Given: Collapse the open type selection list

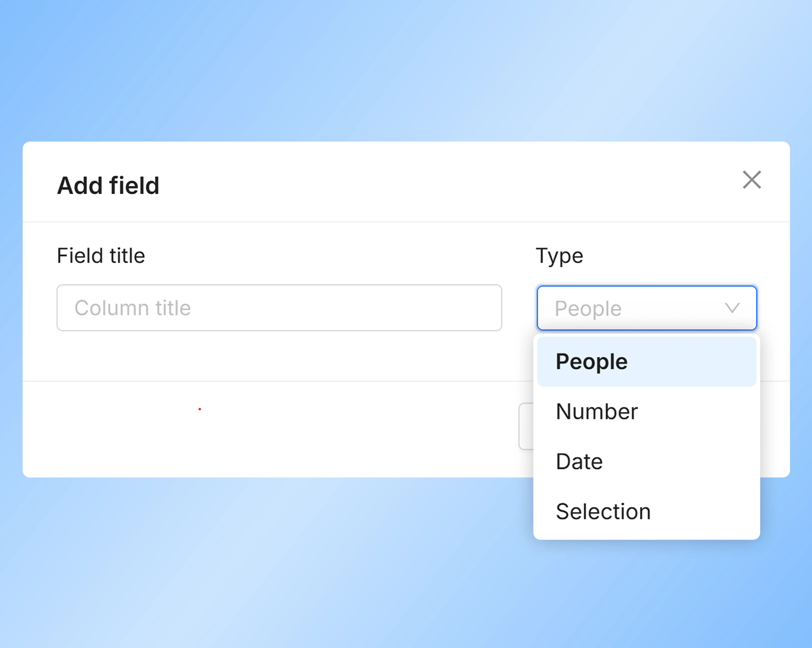Looking at the screenshot, I should click(x=732, y=308).
